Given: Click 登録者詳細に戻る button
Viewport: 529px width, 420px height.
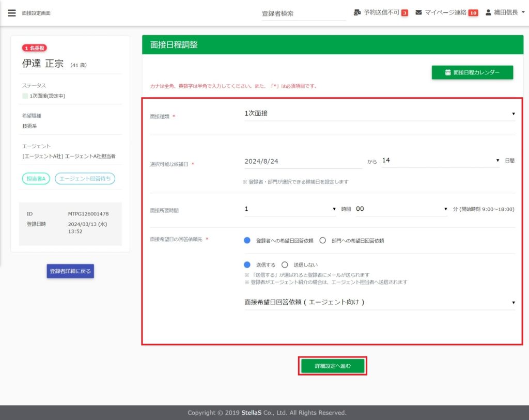Looking at the screenshot, I should (70, 271).
